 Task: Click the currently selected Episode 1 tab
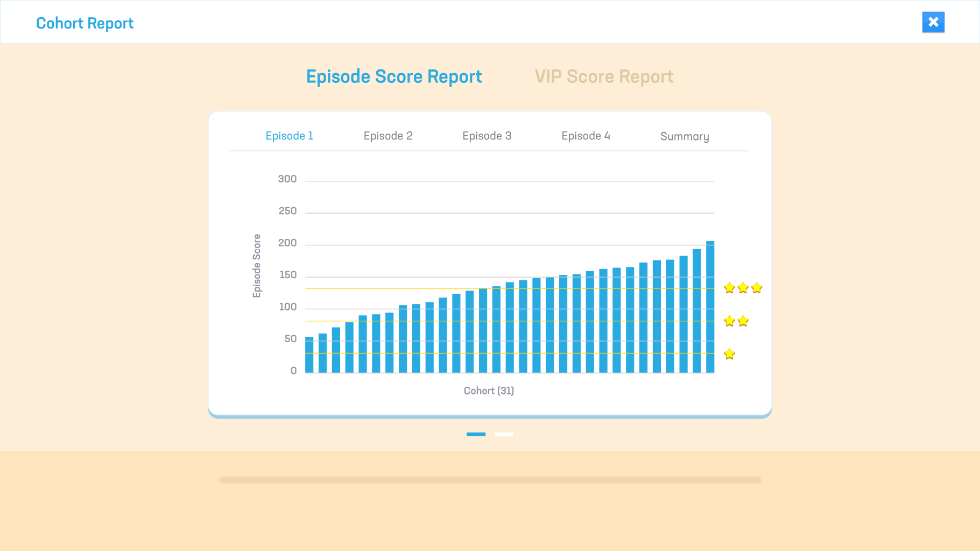(290, 136)
